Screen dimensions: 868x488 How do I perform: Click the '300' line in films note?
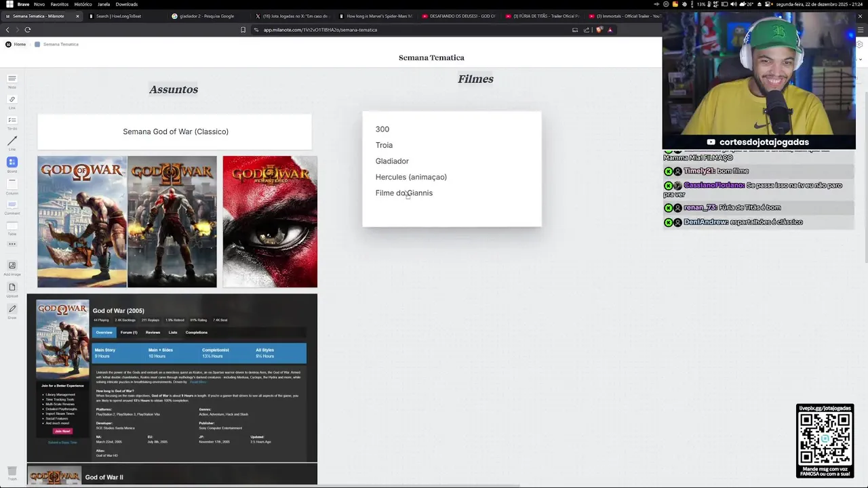382,129
